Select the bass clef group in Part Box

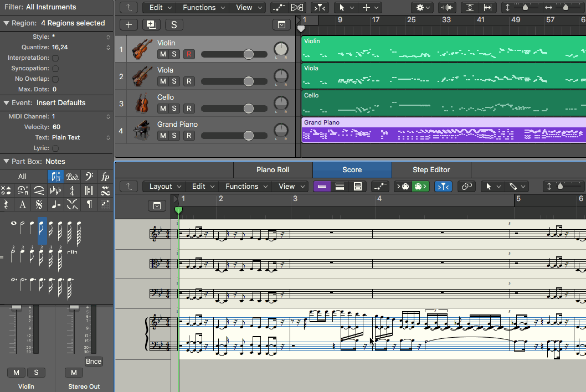pos(89,177)
